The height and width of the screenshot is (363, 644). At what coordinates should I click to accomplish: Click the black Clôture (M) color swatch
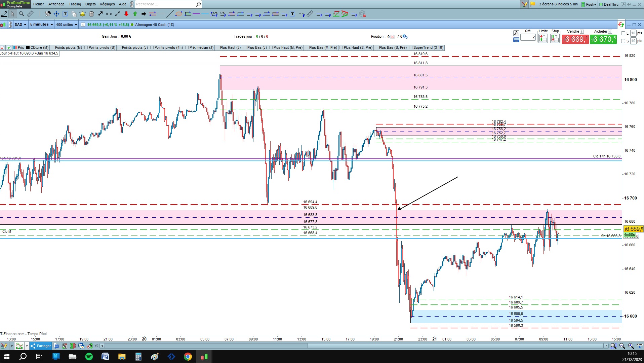[x=28, y=48]
